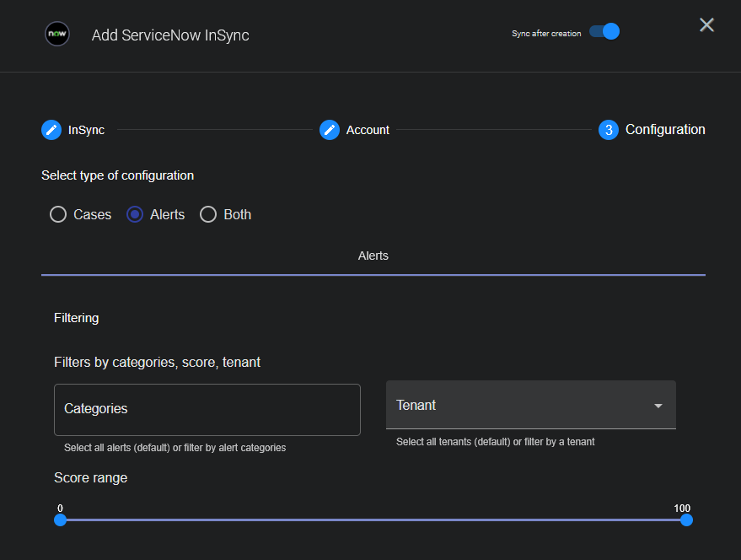
Task: Click the Configuration step label
Action: tap(665, 130)
